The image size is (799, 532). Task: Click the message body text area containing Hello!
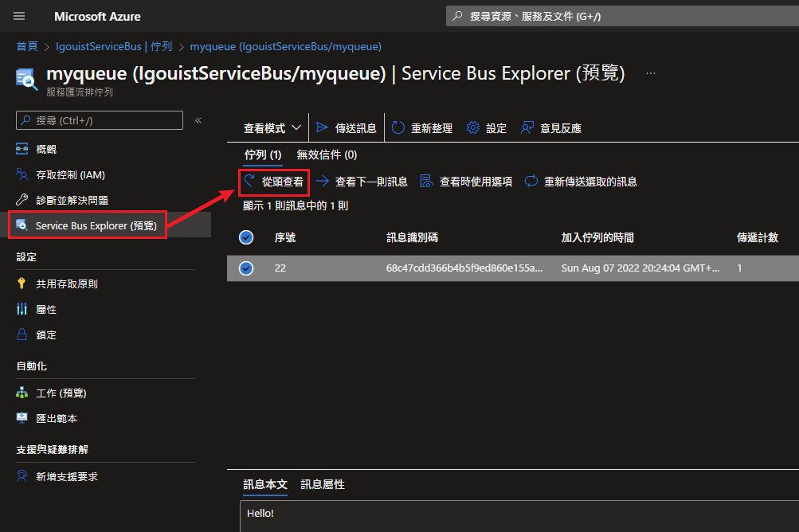click(x=519, y=516)
